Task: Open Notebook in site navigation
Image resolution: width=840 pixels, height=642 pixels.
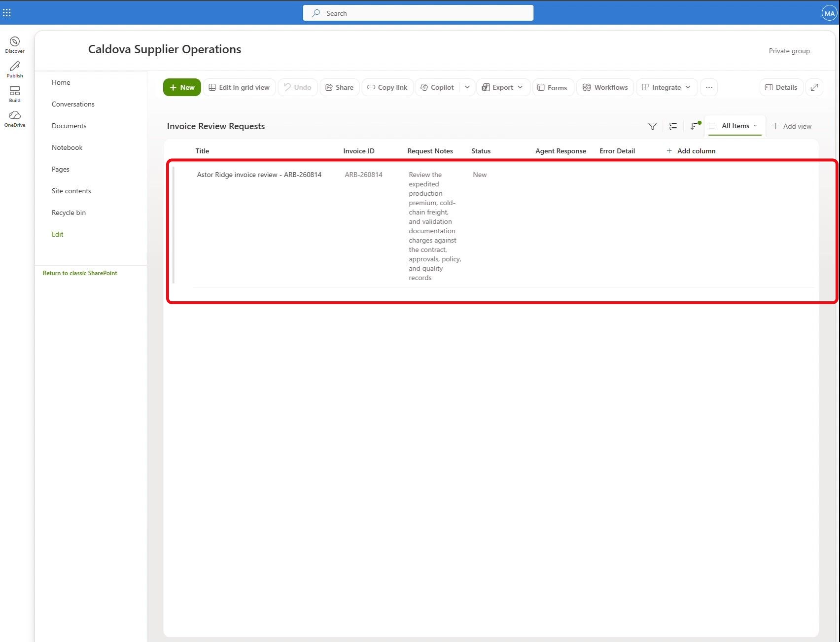Action: coord(67,147)
